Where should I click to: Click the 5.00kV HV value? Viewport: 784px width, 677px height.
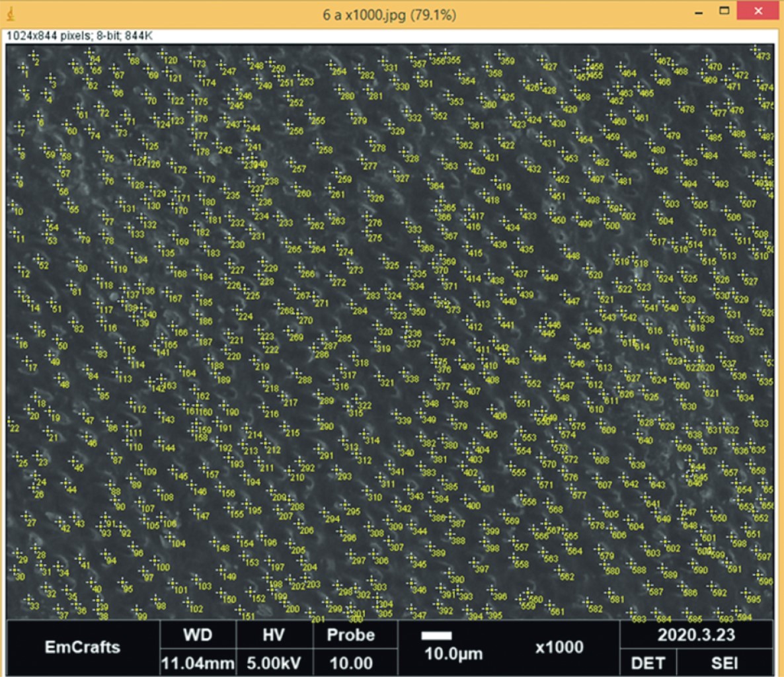[x=273, y=663]
